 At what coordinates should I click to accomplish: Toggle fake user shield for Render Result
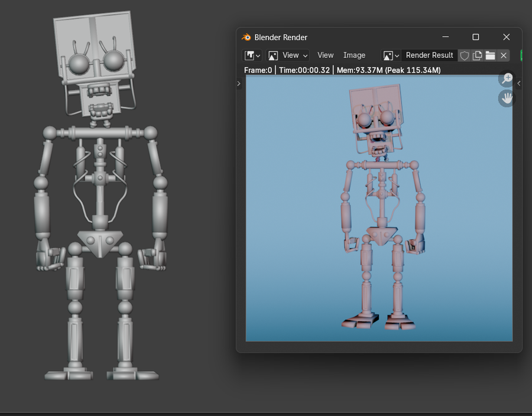point(464,56)
